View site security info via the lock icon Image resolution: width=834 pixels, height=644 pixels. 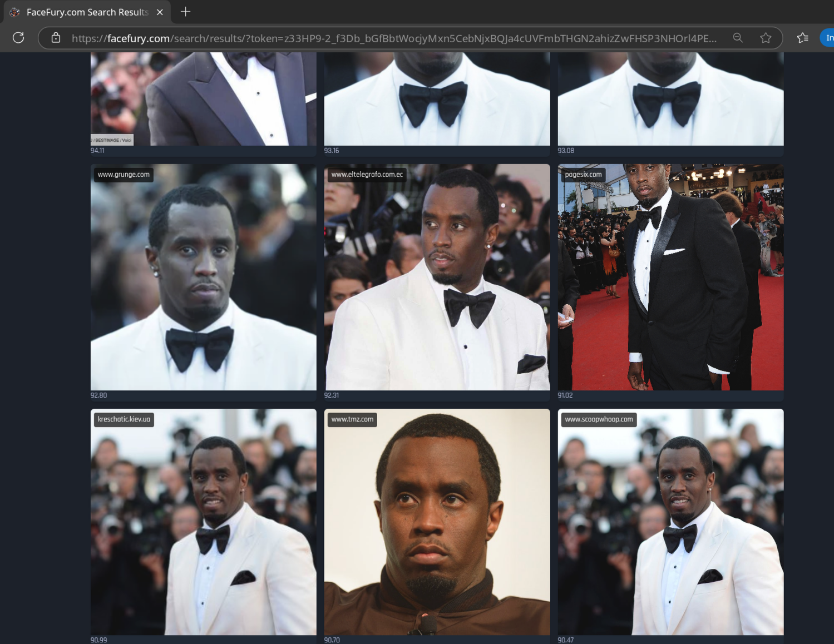[56, 38]
